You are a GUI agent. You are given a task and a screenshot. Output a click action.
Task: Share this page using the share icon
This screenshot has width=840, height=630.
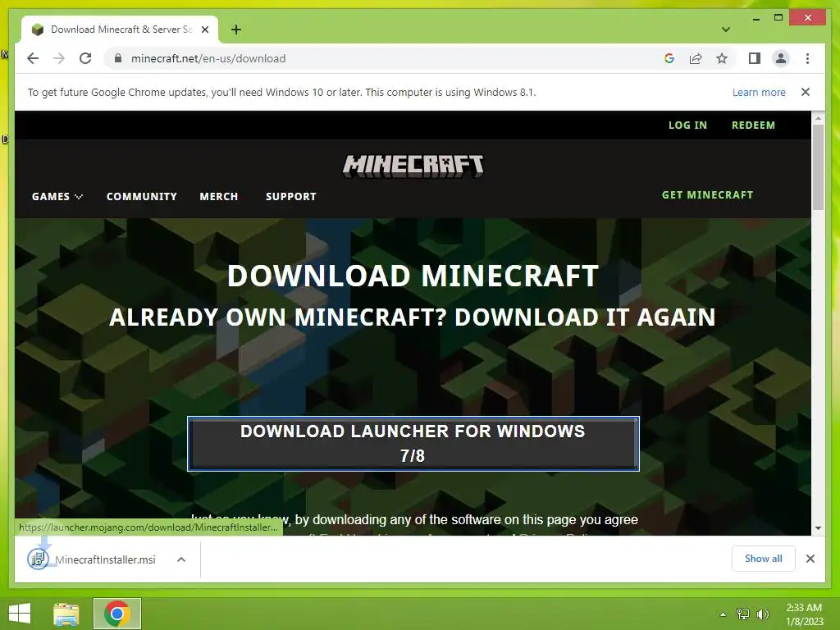(x=696, y=58)
